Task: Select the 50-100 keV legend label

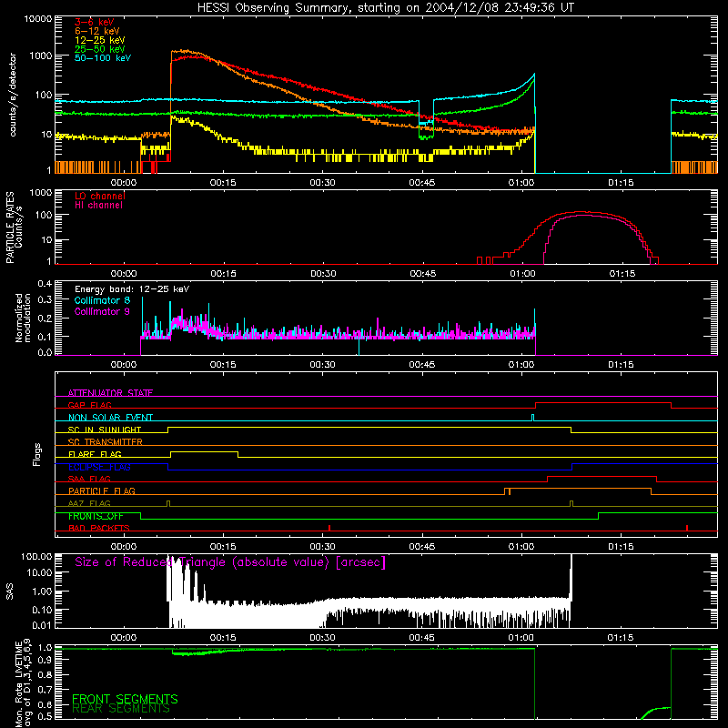Action: (103, 58)
